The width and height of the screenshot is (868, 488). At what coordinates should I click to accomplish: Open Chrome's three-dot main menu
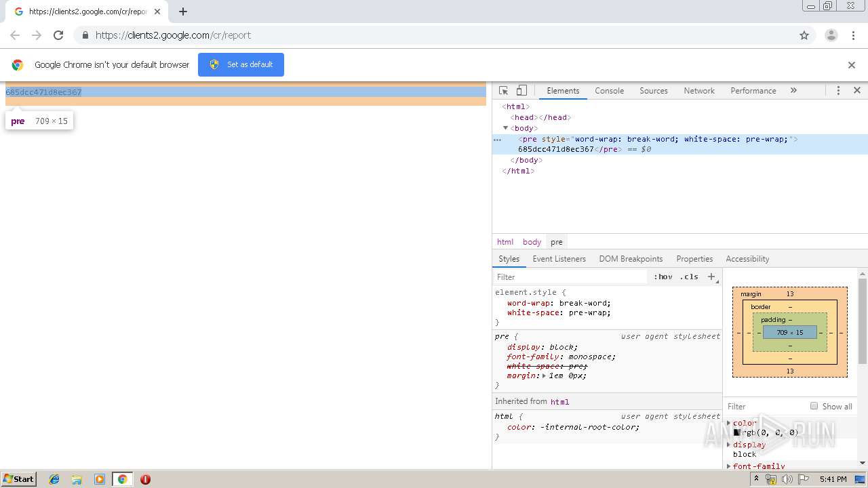(x=853, y=35)
